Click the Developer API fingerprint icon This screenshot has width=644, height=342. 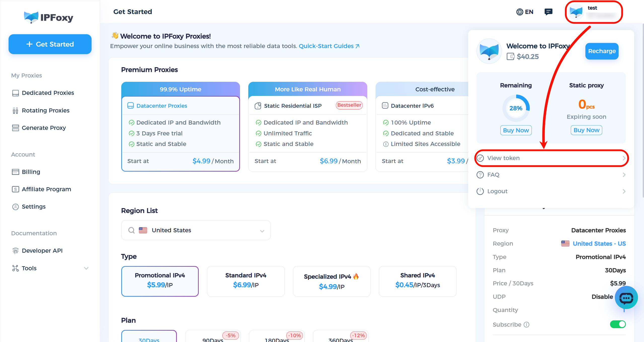(15, 251)
